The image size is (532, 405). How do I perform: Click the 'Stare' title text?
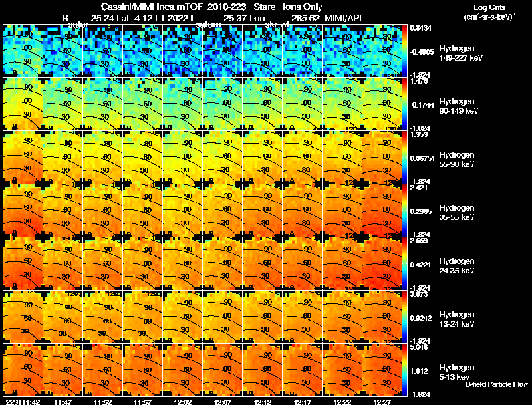264,7
